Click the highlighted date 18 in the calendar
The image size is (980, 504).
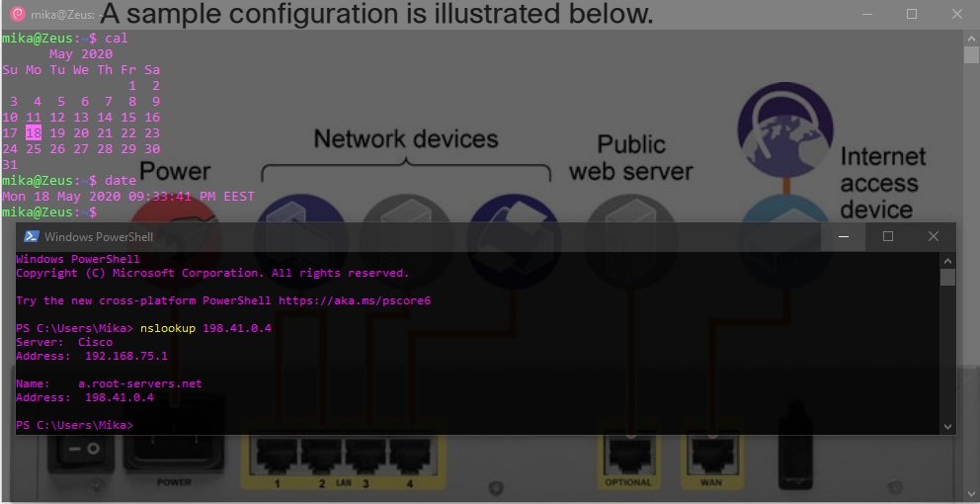coord(34,132)
